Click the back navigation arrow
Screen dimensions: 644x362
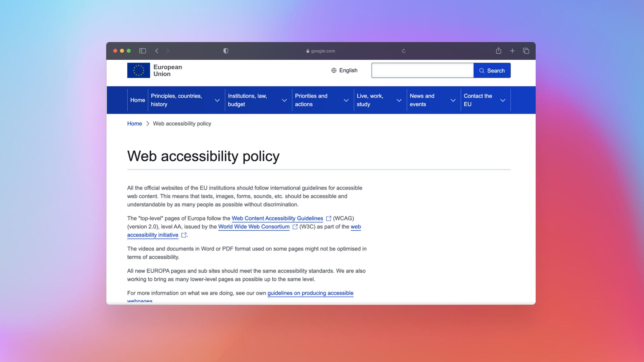157,51
